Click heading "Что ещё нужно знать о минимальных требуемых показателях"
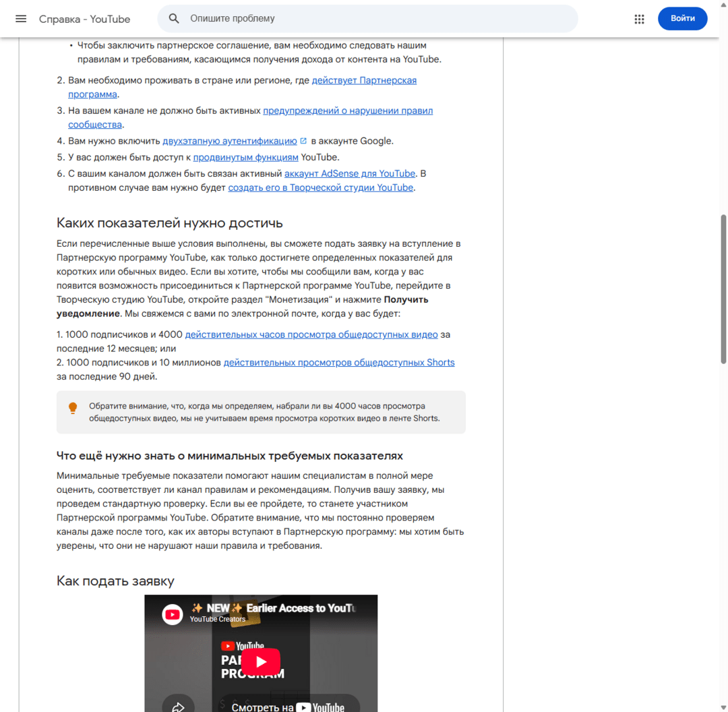This screenshot has width=728, height=712. tap(229, 456)
